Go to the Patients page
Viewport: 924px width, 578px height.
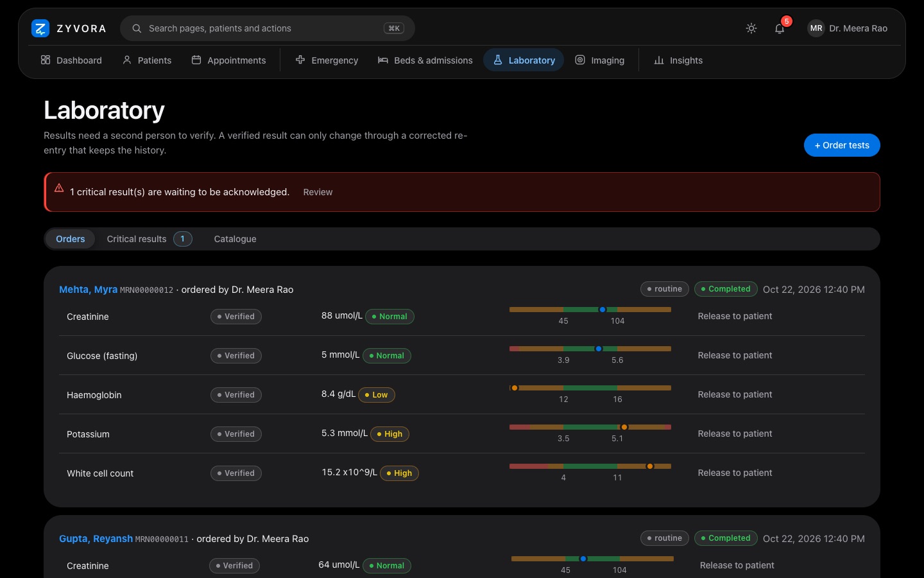click(147, 60)
